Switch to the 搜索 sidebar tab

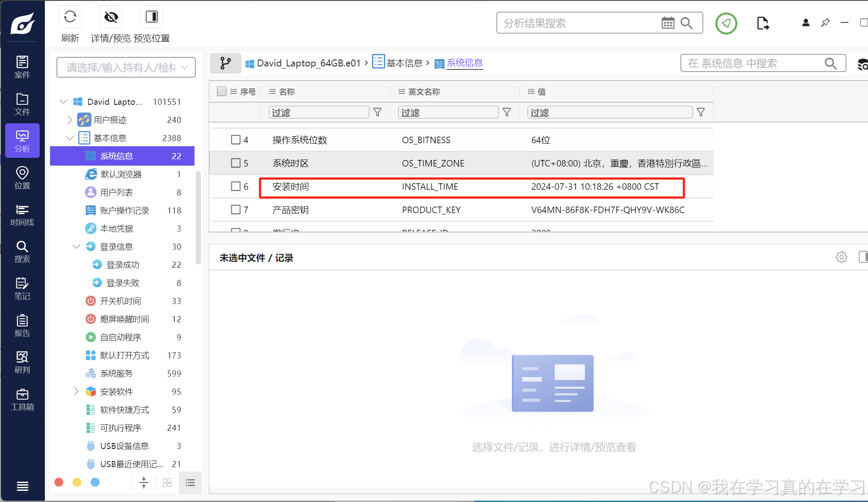click(22, 252)
